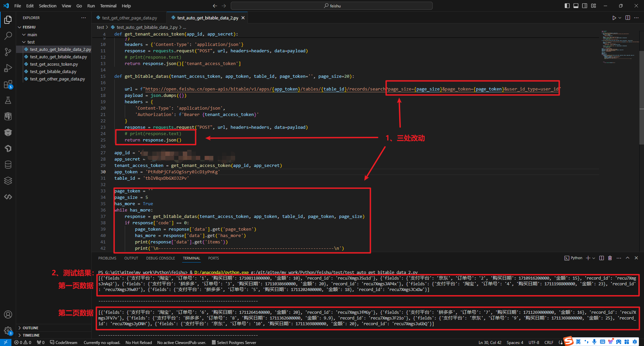The image size is (644, 346).
Task: Open the Testing flask view
Action: 8,100
